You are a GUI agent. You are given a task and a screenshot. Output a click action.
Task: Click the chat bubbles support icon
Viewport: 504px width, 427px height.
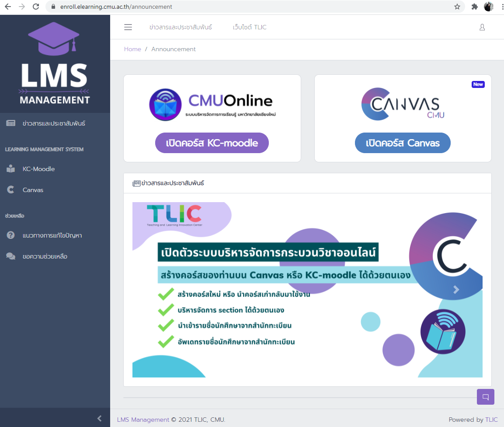pos(10,256)
